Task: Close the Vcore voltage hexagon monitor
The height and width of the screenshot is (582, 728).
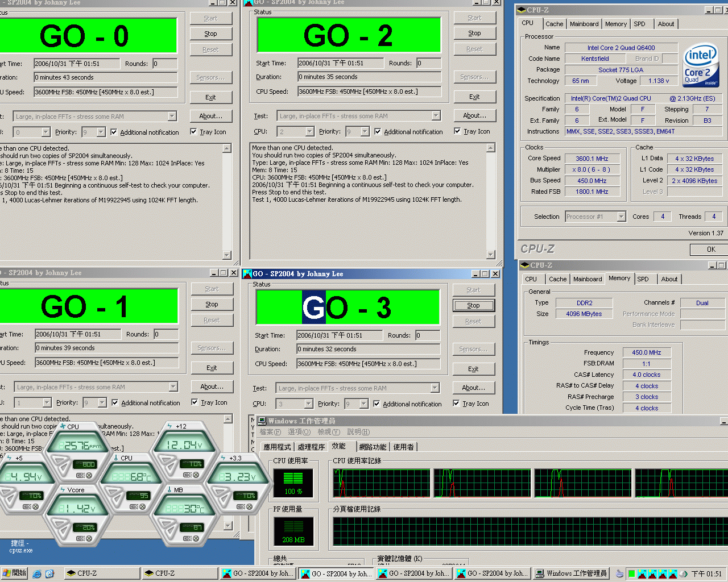Action: point(88,539)
